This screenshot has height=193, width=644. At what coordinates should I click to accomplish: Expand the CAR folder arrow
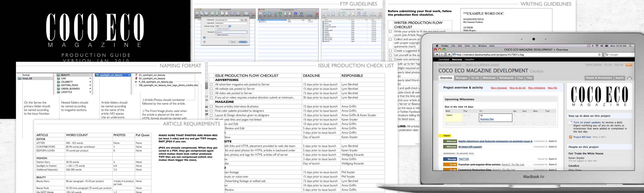point(90,78)
